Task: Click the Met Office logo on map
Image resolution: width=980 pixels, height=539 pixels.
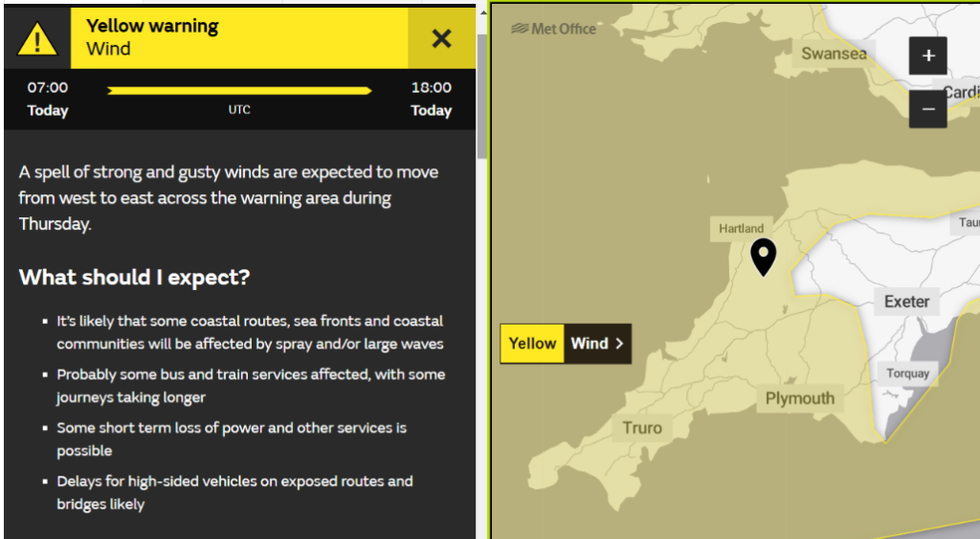Action: 554,29
